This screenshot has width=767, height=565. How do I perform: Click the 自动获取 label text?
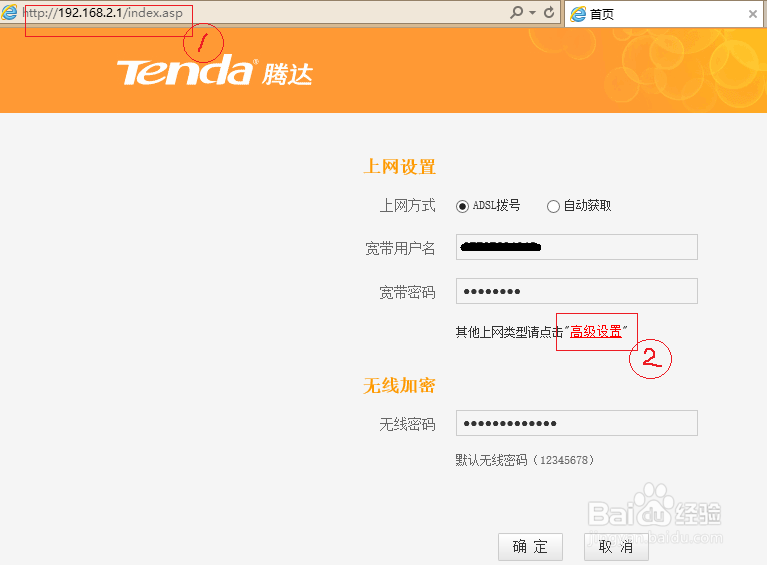(587, 205)
